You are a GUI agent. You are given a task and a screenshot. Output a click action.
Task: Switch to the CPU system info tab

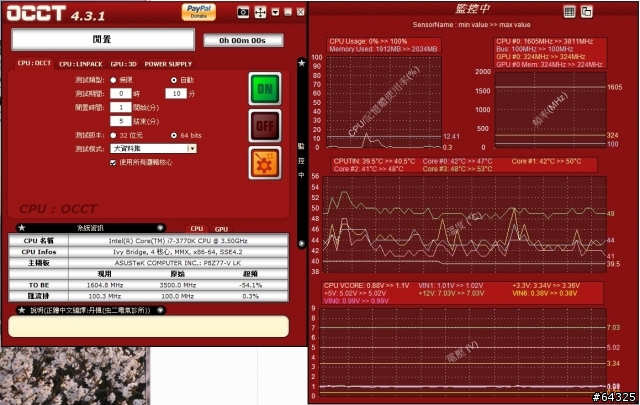pos(196,229)
